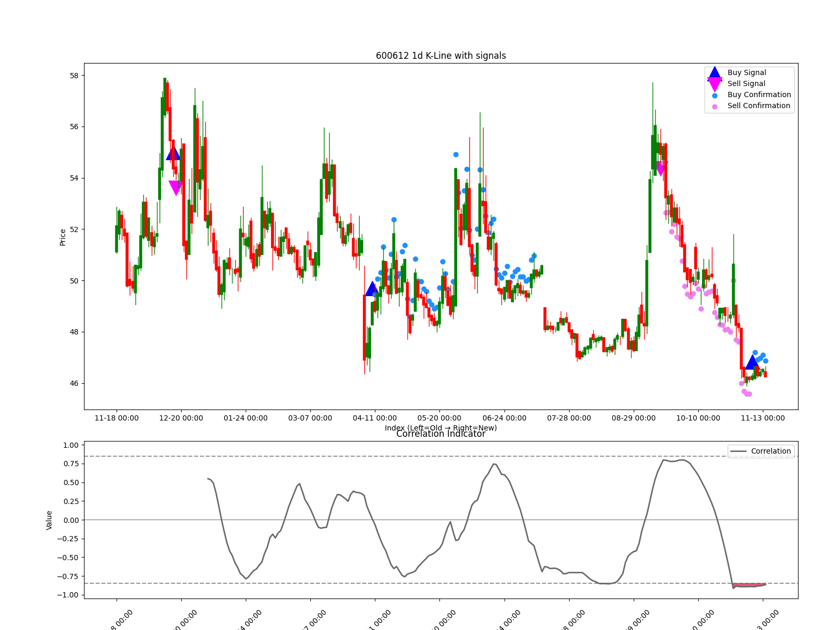The image size is (840, 630).
Task: Click the Correlation legend line sample
Action: (x=738, y=451)
